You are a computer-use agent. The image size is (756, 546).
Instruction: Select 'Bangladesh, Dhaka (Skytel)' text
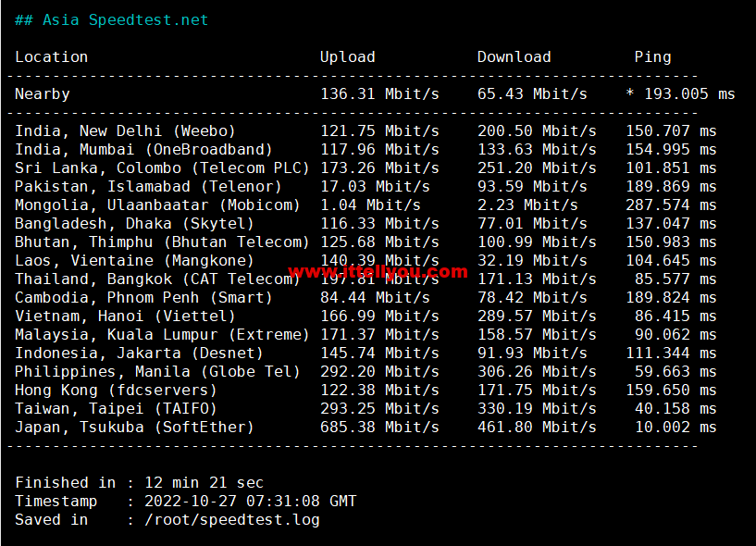tap(134, 224)
